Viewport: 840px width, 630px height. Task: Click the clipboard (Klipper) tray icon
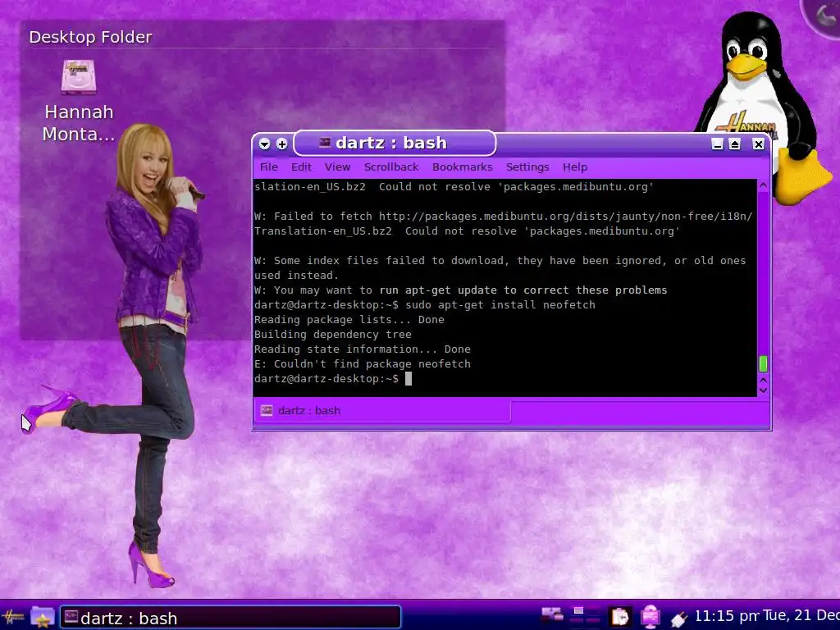tap(620, 617)
